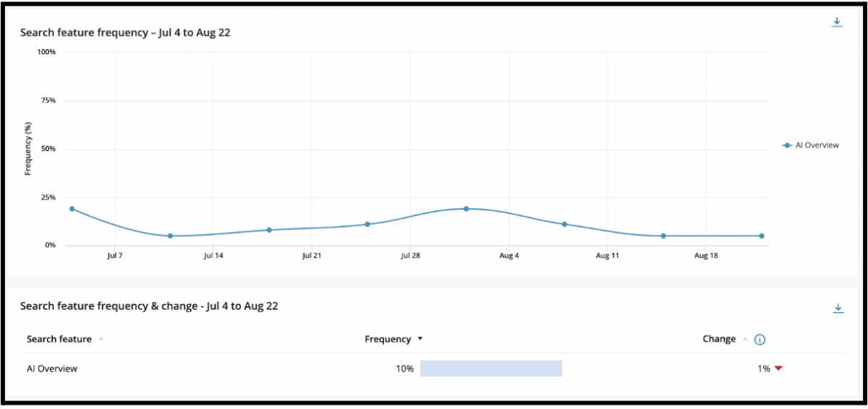
Task: Toggle AI Overview series in chart legend
Action: click(811, 145)
